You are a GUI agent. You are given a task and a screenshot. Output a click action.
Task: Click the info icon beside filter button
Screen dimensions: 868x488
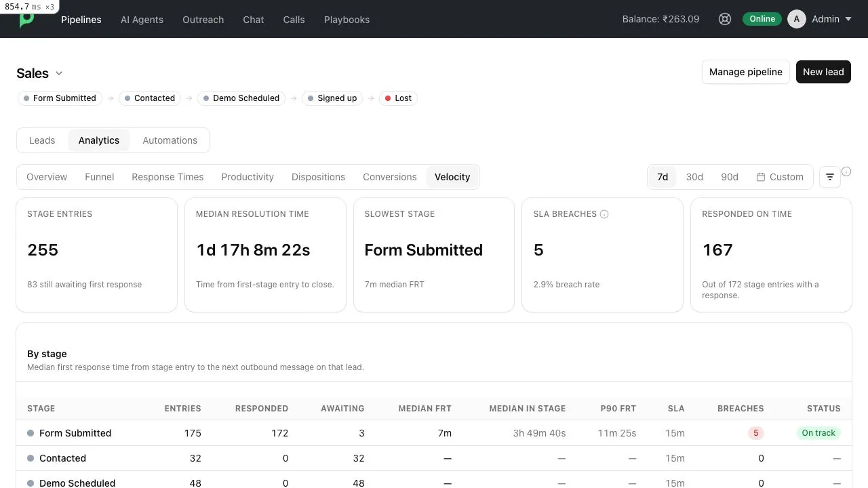pyautogui.click(x=846, y=171)
